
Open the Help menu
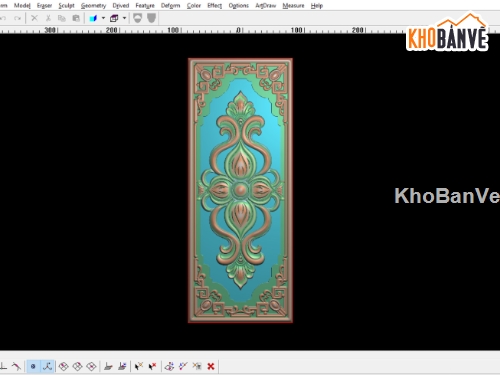[317, 6]
